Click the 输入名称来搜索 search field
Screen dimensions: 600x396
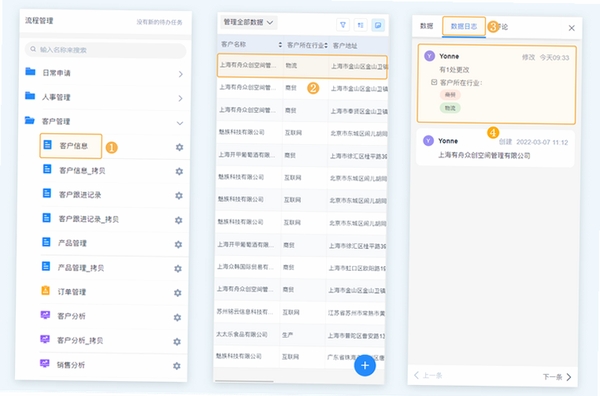tap(106, 50)
